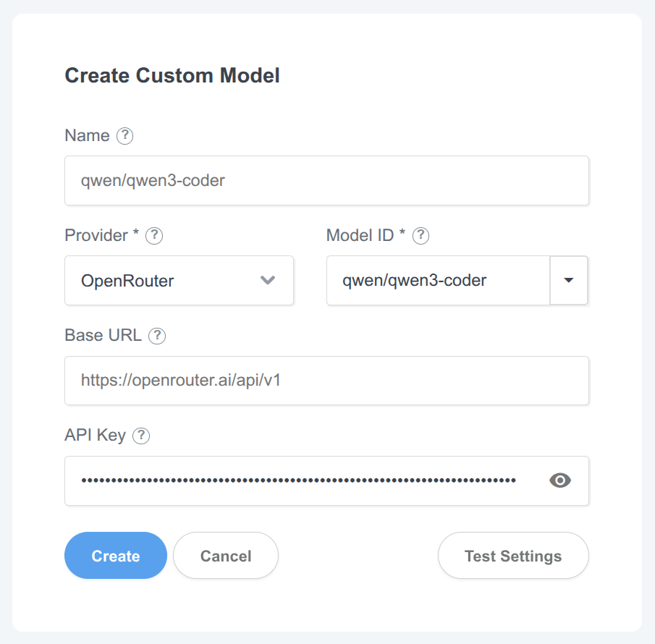Click the Base URL help question mark
The height and width of the screenshot is (644, 655).
tap(157, 336)
